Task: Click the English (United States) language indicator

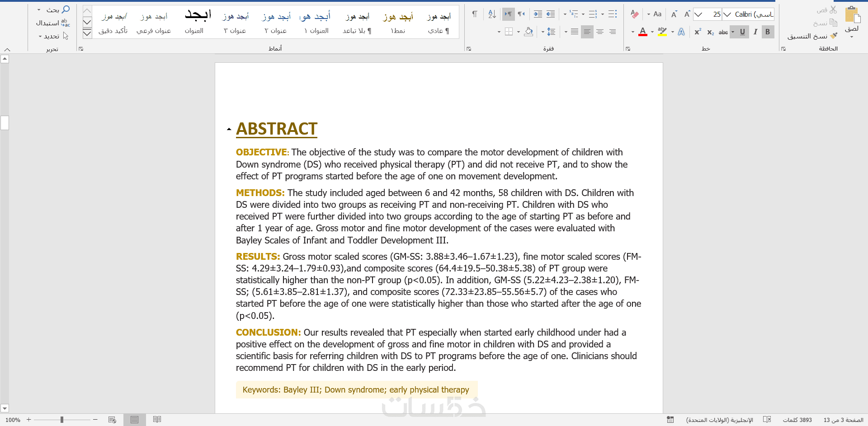Action: point(720,420)
